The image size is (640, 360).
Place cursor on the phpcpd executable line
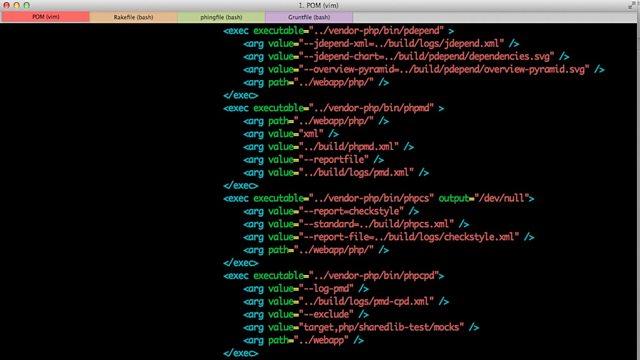coord(333,276)
